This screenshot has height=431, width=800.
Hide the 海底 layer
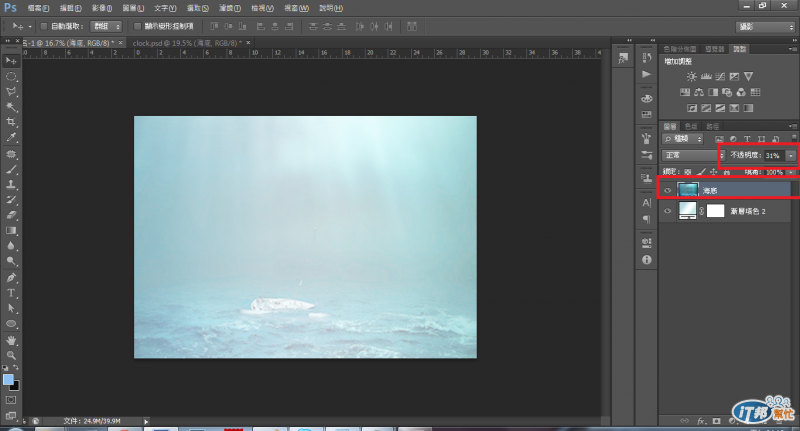point(667,190)
